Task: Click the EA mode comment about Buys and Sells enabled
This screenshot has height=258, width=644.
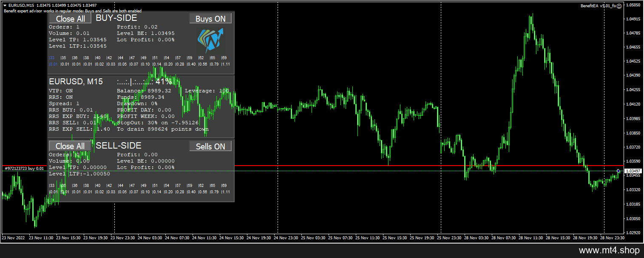Action: coord(73,11)
